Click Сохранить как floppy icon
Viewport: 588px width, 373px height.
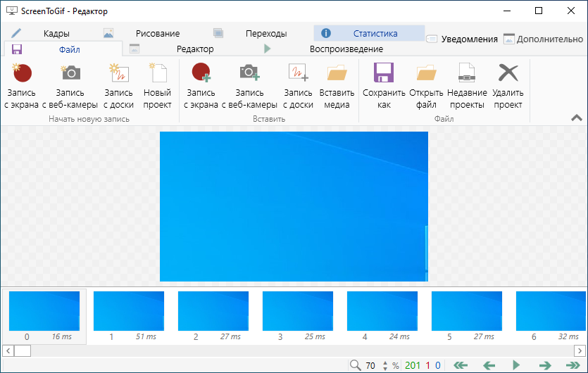[384, 72]
